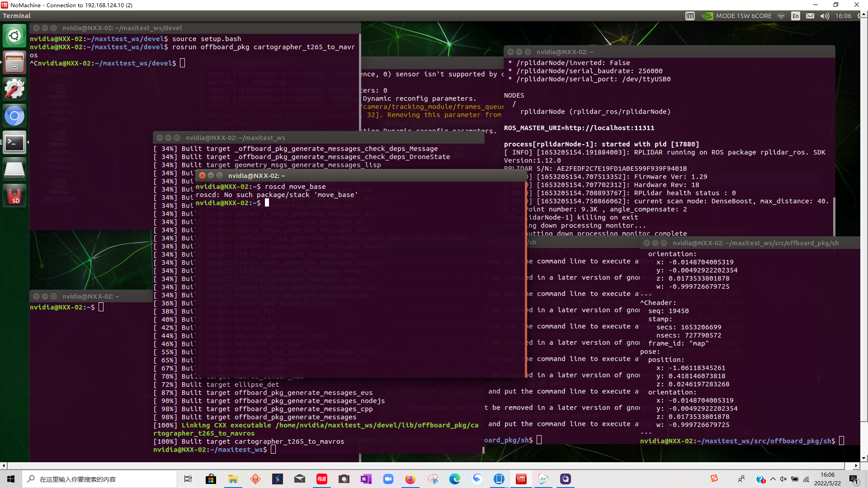Click the 'rosrun offboard_pkg' command line

[x=193, y=51]
